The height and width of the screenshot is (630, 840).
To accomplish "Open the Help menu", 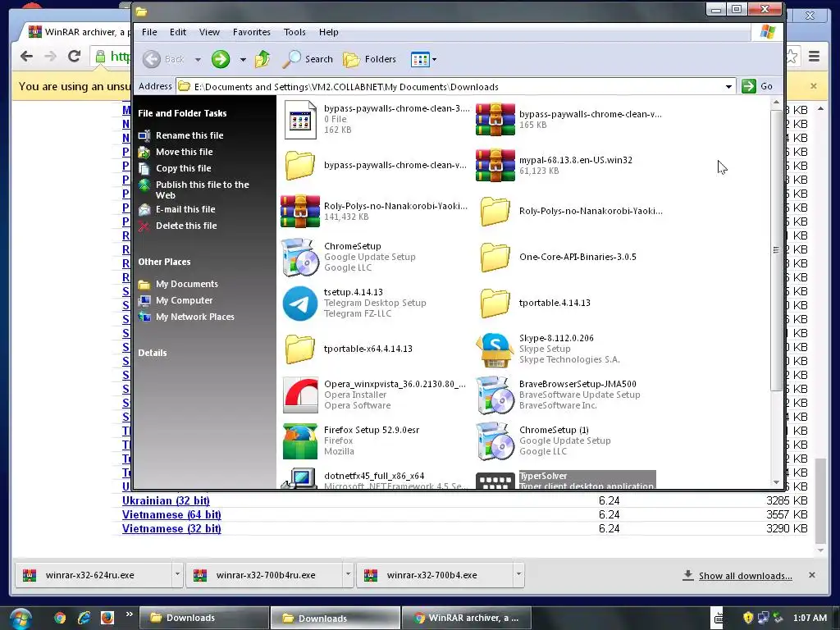I will 328,32.
